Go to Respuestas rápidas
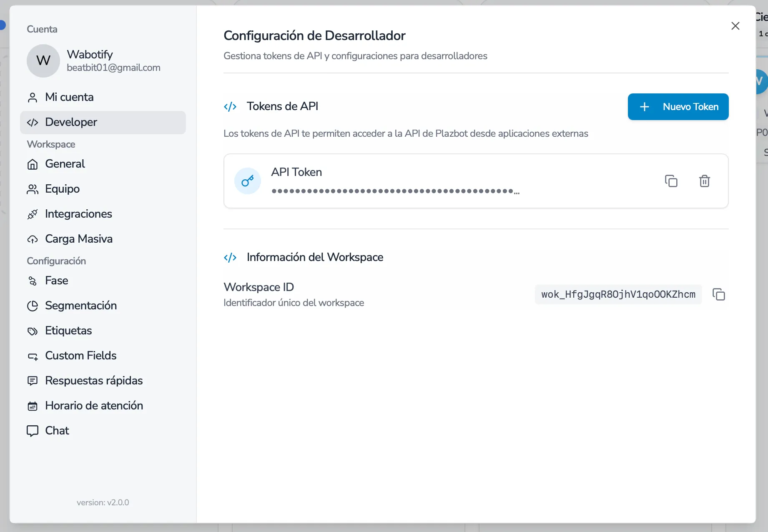 (93, 381)
